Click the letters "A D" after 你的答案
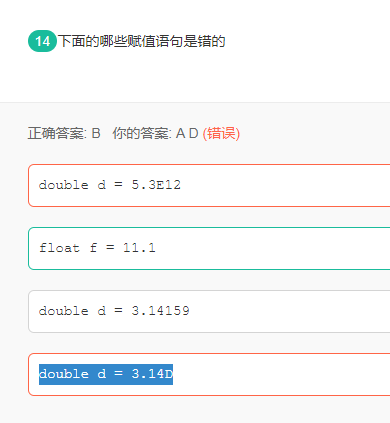Image resolution: width=390 pixels, height=423 pixels. tap(187, 133)
